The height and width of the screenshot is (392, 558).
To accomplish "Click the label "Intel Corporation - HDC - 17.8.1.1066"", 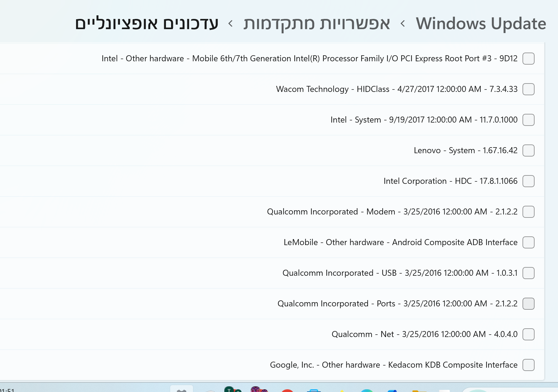I will point(450,181).
